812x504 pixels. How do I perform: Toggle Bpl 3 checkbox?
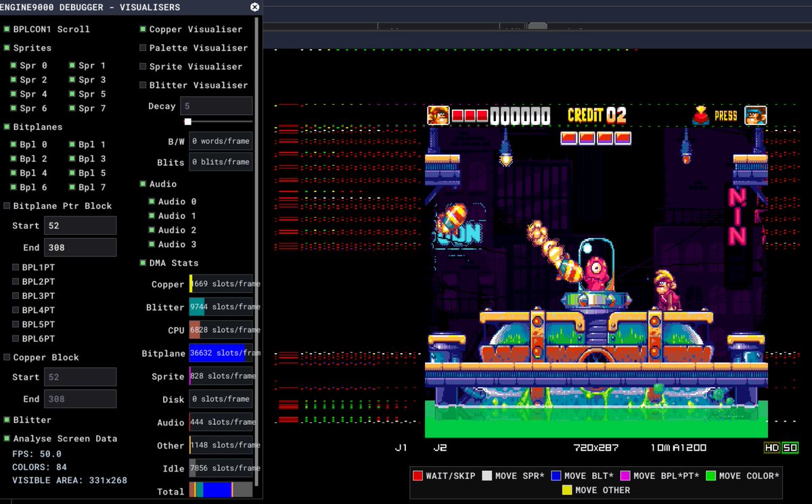click(x=72, y=158)
